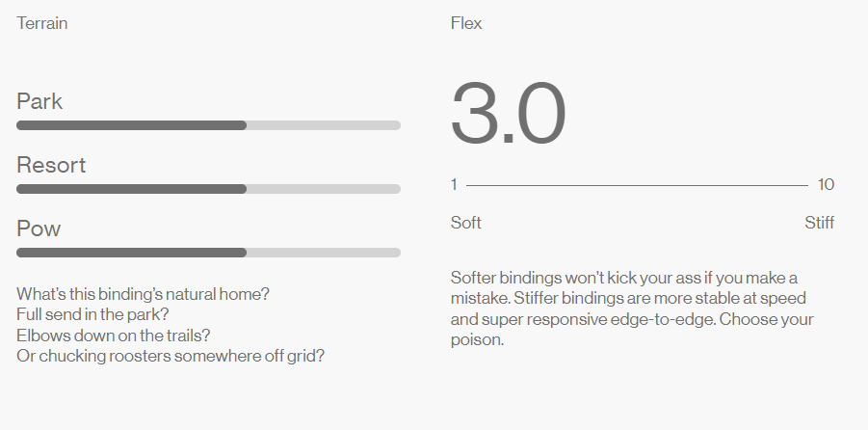Click the Park terrain progress bar
The image size is (868, 430).
point(209,125)
